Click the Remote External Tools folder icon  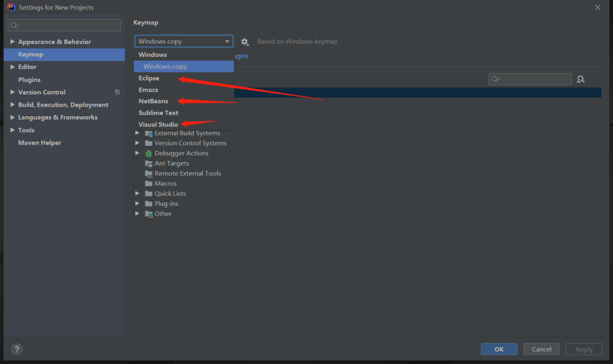point(149,173)
